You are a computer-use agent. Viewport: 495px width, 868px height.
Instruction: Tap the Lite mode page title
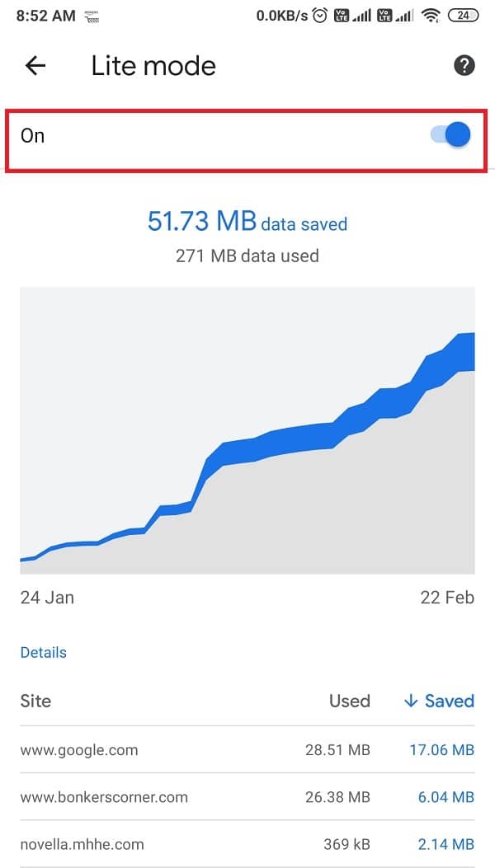(x=153, y=66)
